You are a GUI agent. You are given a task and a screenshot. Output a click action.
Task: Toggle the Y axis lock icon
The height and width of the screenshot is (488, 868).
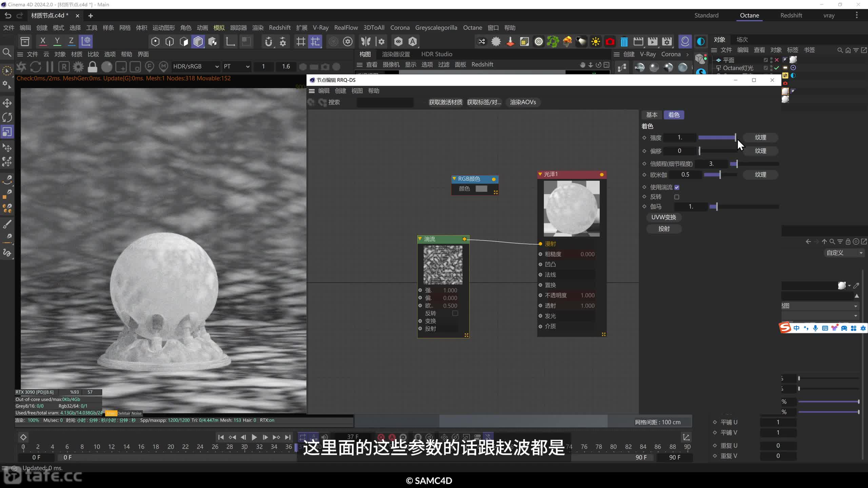pos(57,41)
